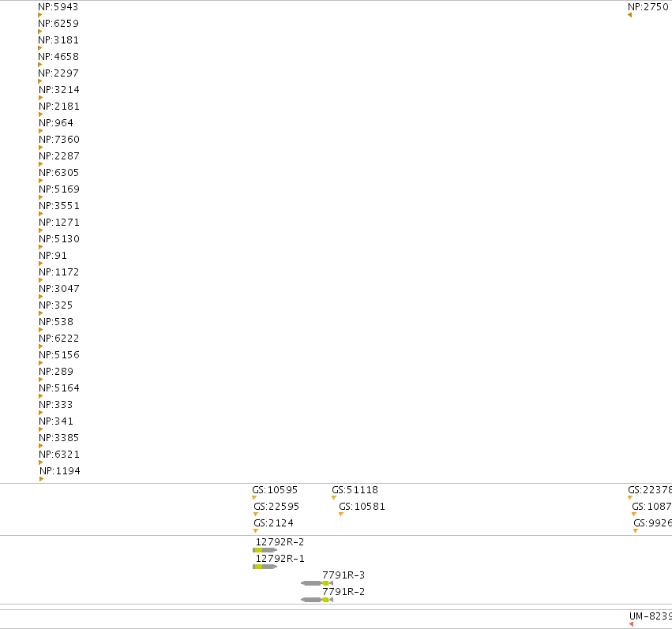Click the arrow marker under NP:333
672x629 pixels.
click(x=41, y=413)
